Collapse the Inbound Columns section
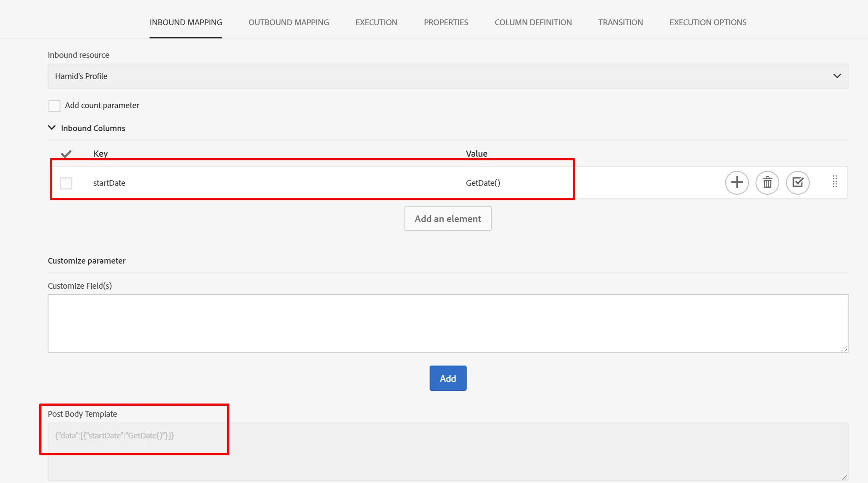 [52, 128]
